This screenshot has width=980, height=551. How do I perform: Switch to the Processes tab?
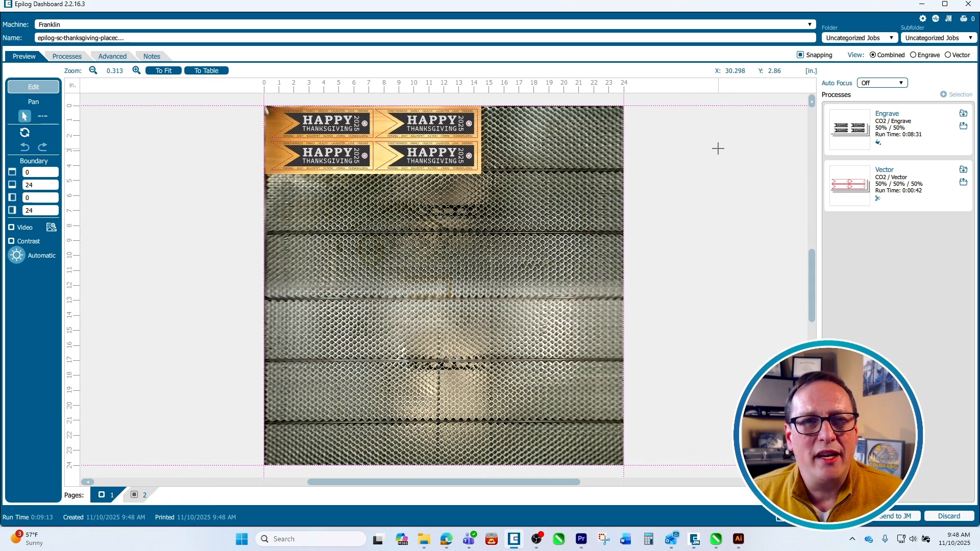click(x=66, y=56)
